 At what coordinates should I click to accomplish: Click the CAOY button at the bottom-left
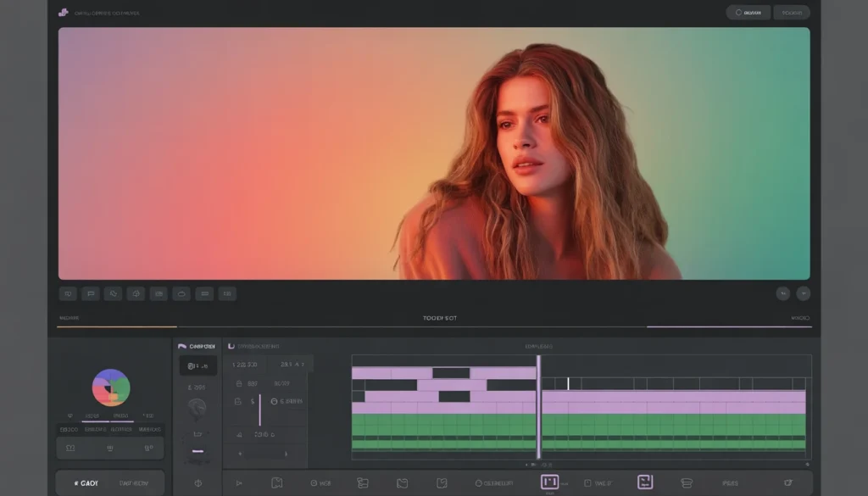[86, 482]
